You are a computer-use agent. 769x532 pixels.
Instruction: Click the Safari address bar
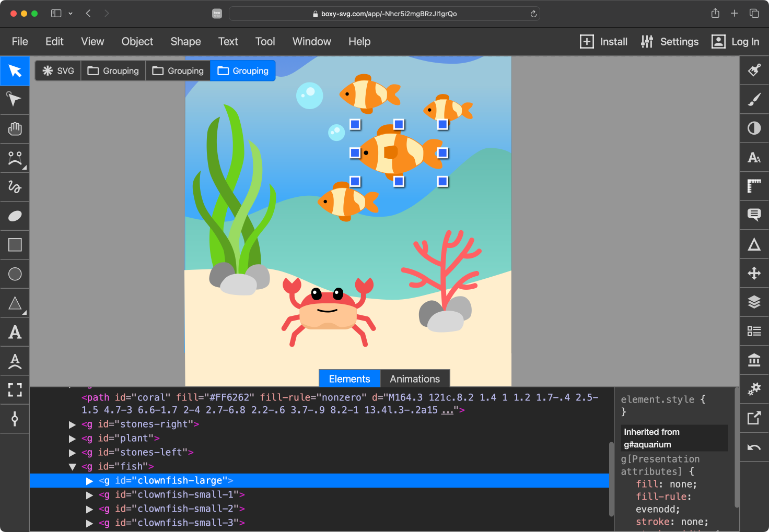(x=384, y=14)
